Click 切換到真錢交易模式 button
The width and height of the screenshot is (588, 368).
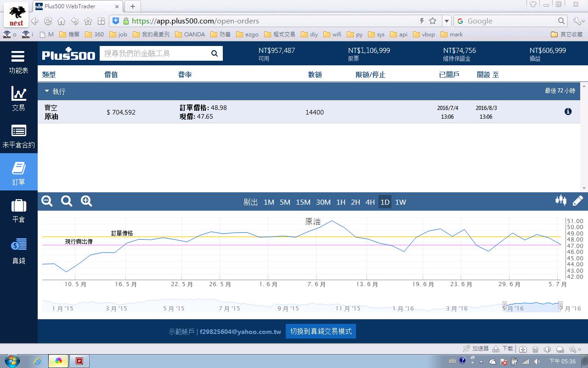(x=321, y=331)
